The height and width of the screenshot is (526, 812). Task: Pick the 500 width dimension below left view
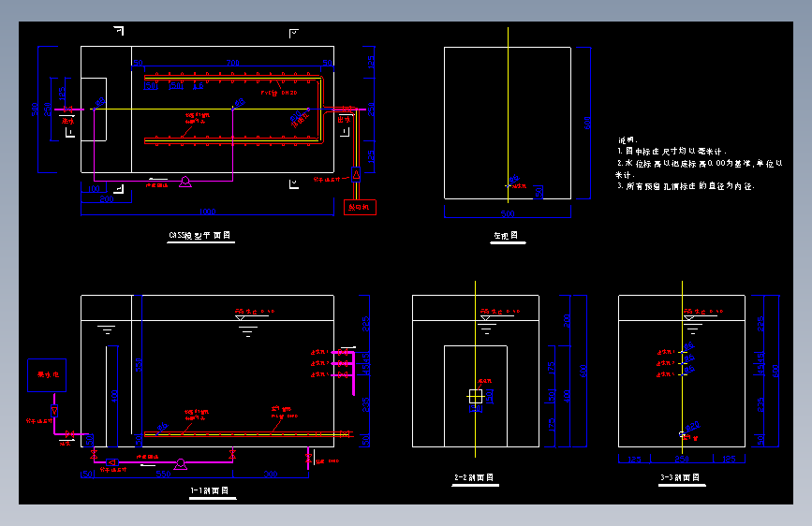508,213
